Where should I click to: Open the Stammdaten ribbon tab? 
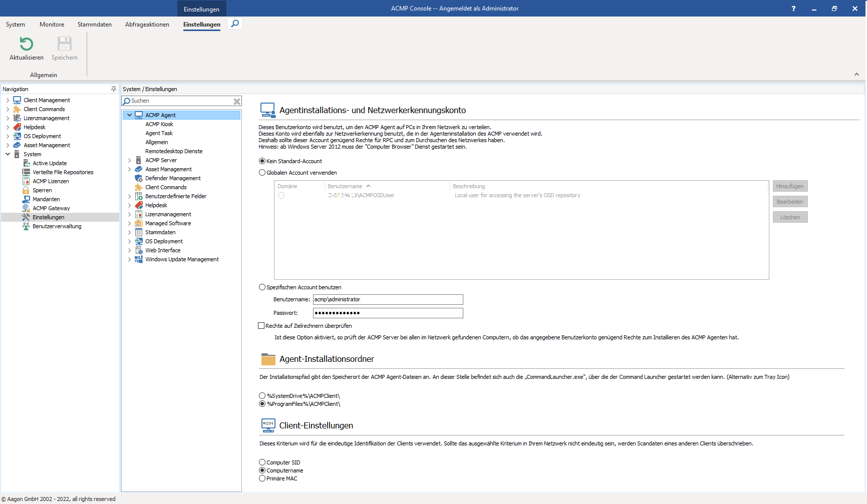(95, 25)
